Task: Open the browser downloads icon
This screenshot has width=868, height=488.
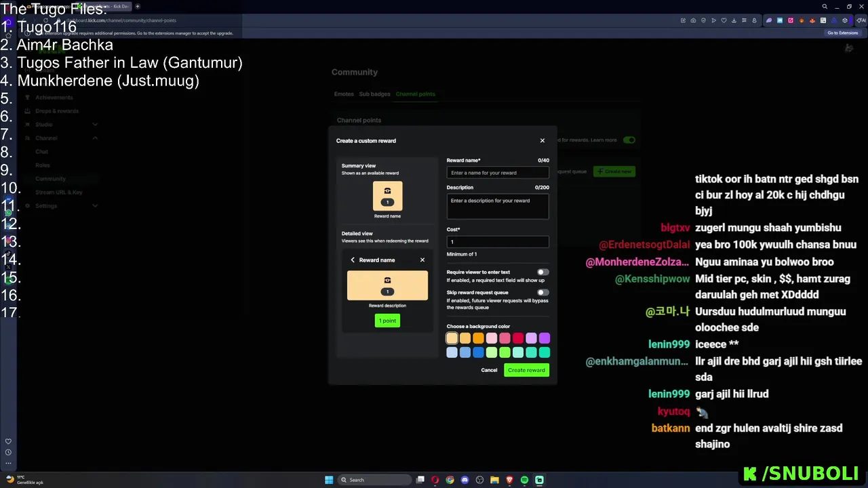Action: pyautogui.click(x=734, y=20)
